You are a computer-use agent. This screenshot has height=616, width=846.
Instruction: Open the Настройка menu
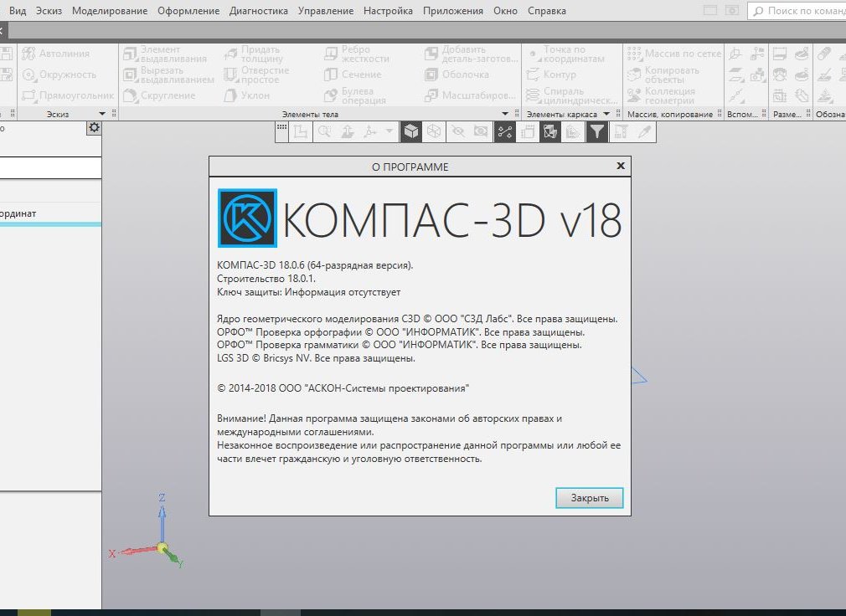[388, 11]
